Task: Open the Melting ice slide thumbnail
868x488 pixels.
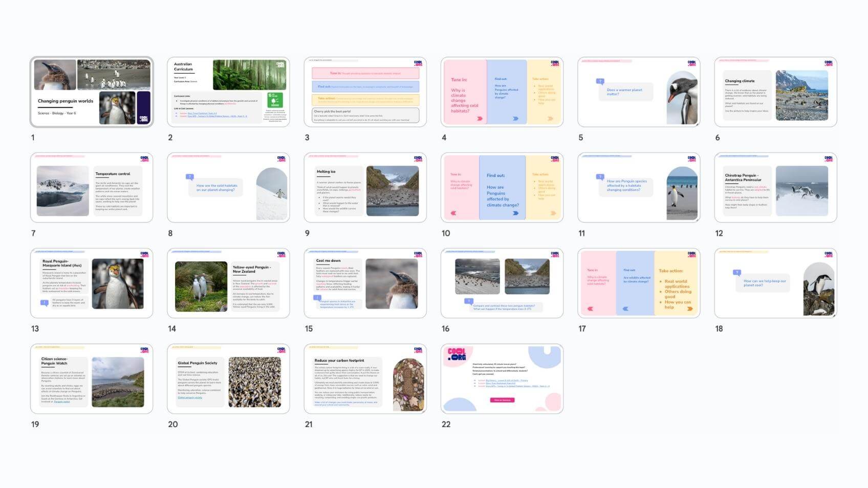Action: click(365, 188)
